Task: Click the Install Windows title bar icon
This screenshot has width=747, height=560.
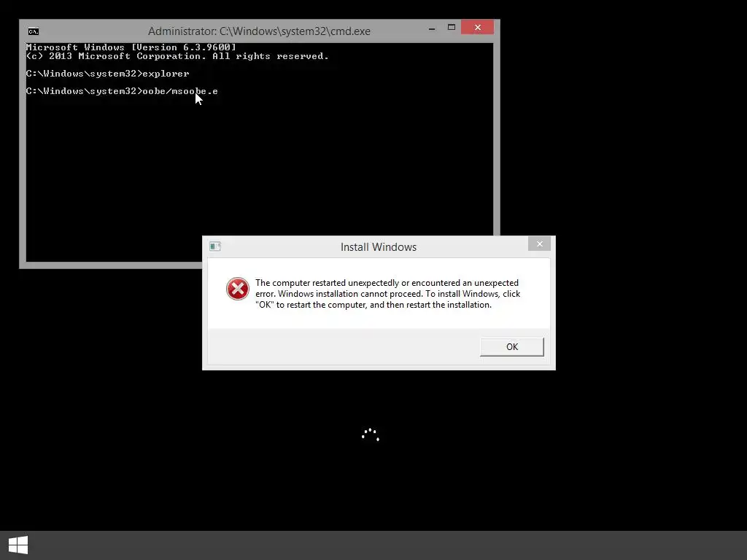Action: click(215, 246)
